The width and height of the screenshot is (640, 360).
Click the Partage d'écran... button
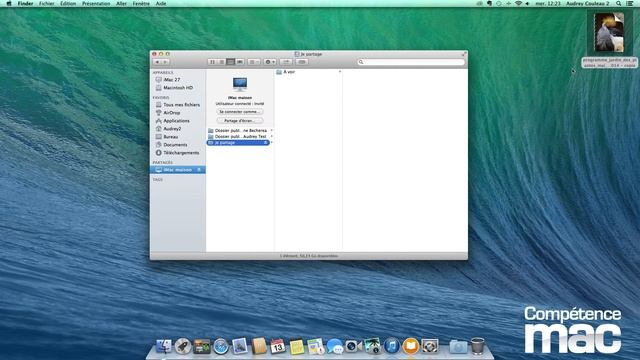coord(240,121)
